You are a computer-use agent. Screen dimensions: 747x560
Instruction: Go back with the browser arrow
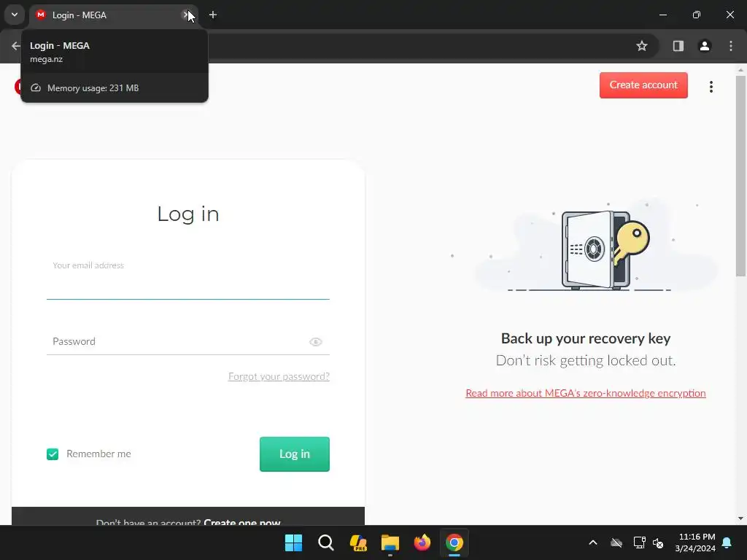click(x=16, y=46)
